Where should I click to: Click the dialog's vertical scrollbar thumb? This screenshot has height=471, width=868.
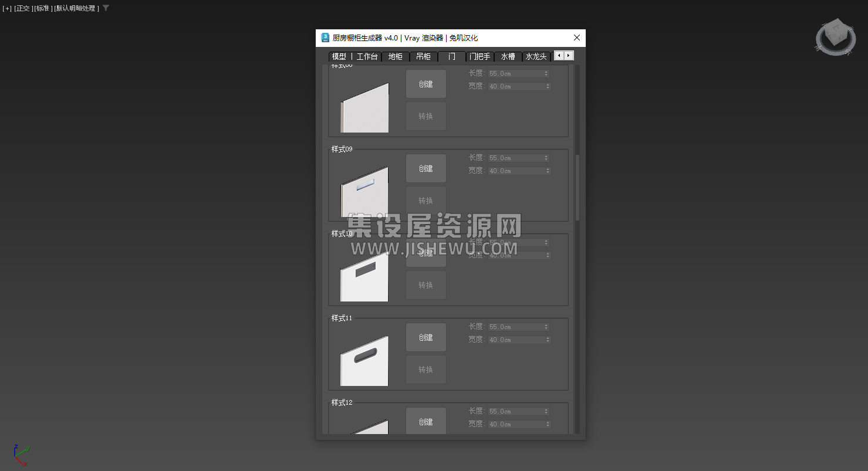click(577, 188)
